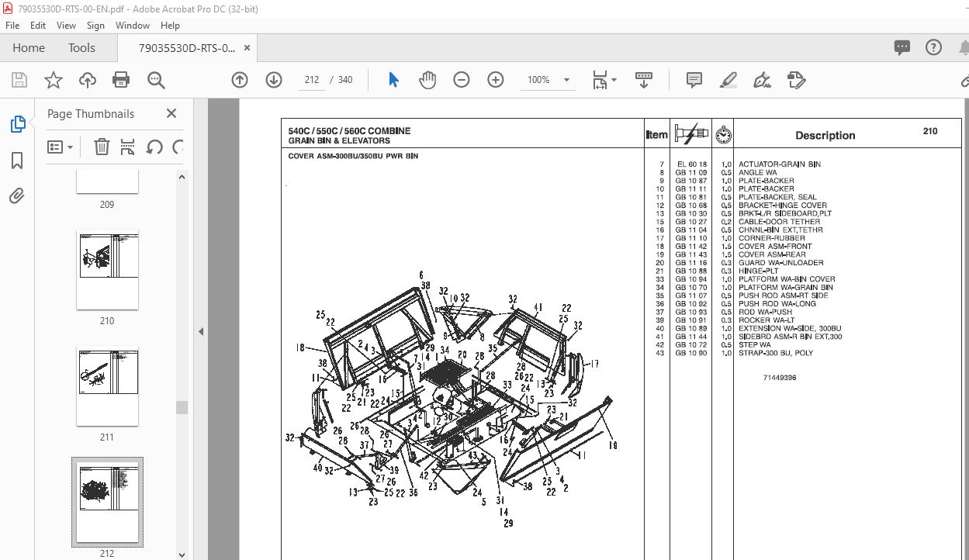
Task: Open the notifications bell icon
Action: [x=963, y=47]
